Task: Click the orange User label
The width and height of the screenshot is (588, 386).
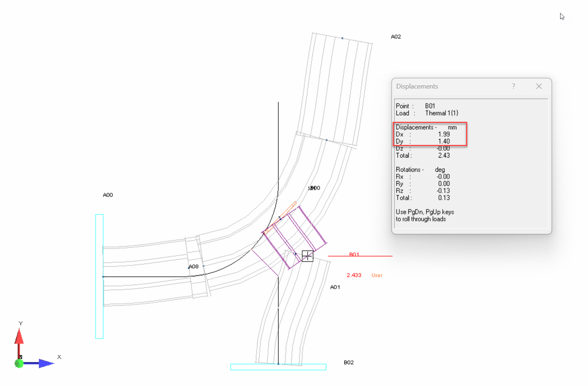Action: tap(377, 275)
